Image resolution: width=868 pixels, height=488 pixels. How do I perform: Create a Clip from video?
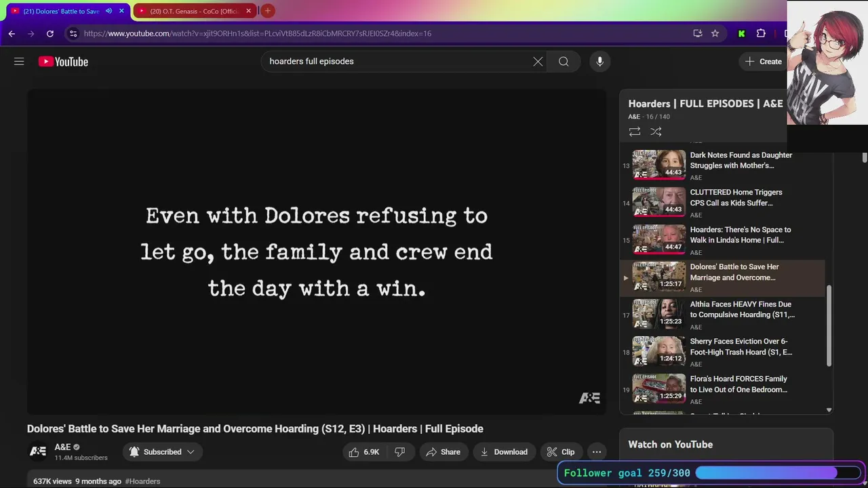[x=561, y=452]
